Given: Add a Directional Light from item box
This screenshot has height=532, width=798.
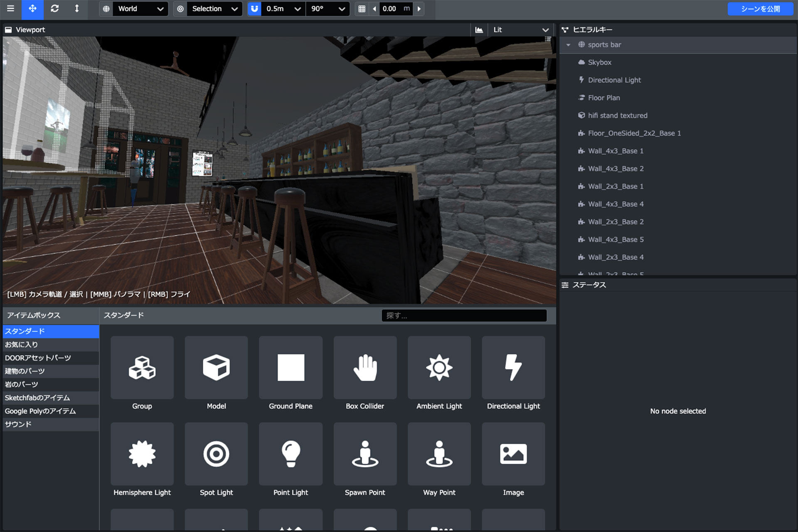Looking at the screenshot, I should [513, 368].
